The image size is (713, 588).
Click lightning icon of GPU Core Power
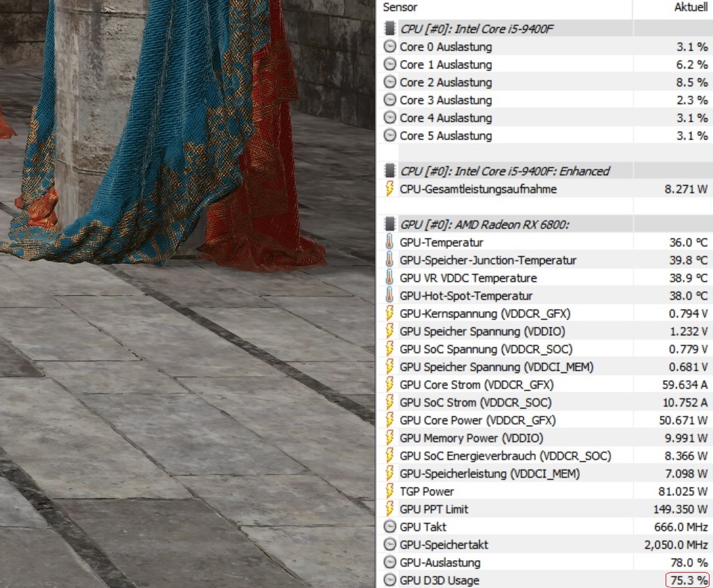click(389, 420)
